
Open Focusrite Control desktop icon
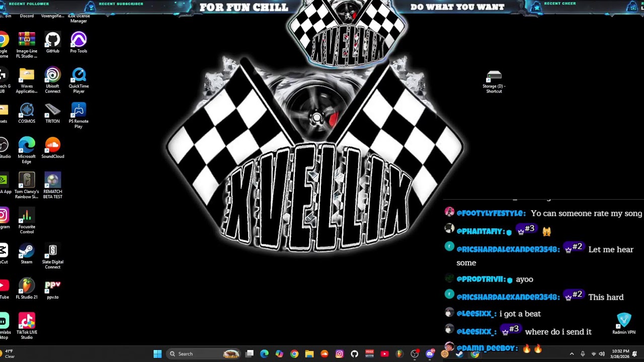point(27,221)
